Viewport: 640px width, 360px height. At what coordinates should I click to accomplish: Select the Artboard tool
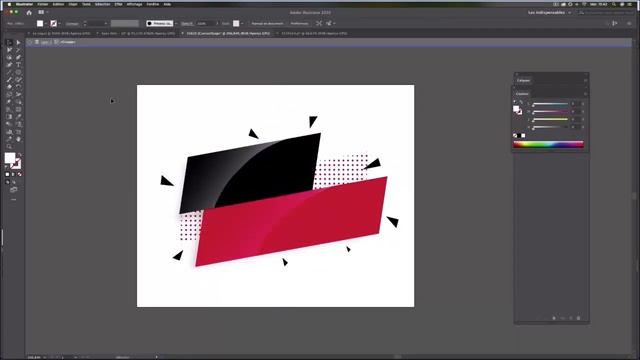[x=18, y=131]
